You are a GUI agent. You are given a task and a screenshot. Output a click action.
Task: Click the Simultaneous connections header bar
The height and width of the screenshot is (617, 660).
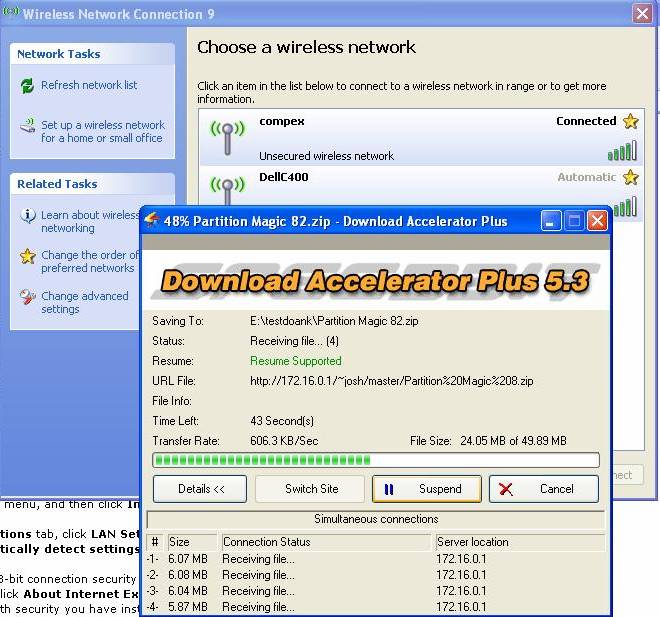coord(376,519)
